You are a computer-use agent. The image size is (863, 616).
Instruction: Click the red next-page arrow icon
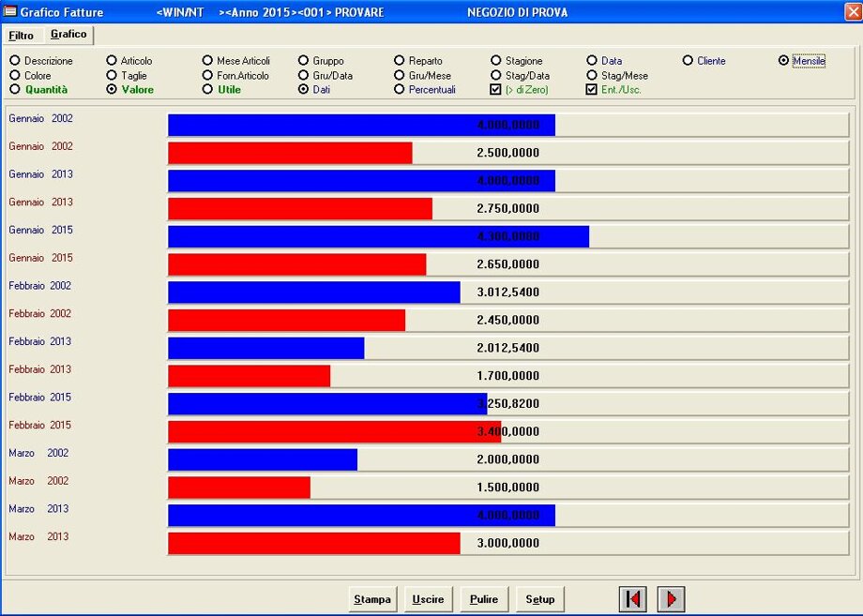click(x=671, y=599)
